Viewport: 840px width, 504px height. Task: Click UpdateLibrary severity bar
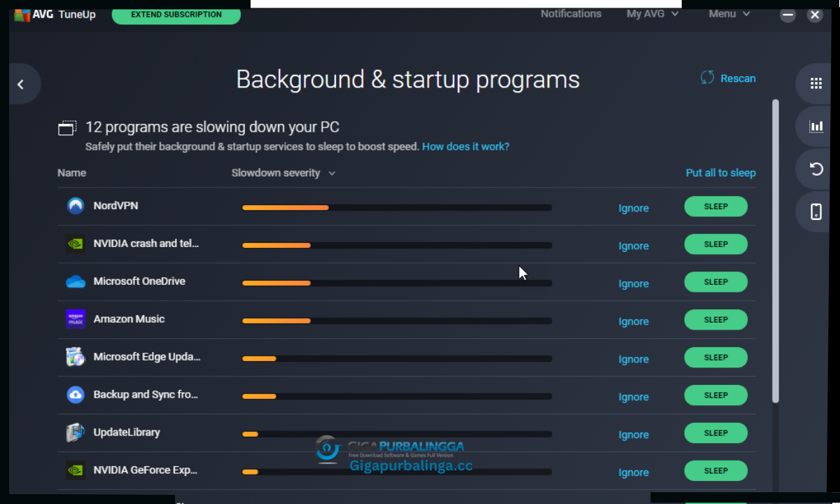(x=397, y=434)
